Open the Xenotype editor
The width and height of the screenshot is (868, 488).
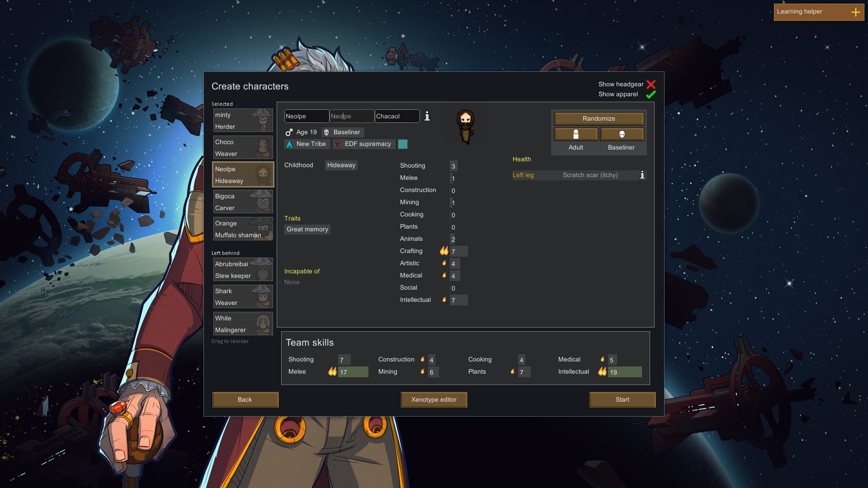coord(434,399)
